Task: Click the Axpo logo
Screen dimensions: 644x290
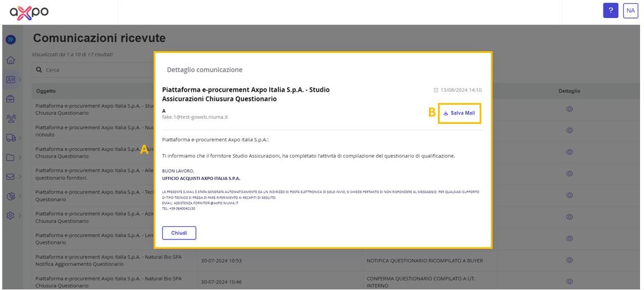Action: 29,12
